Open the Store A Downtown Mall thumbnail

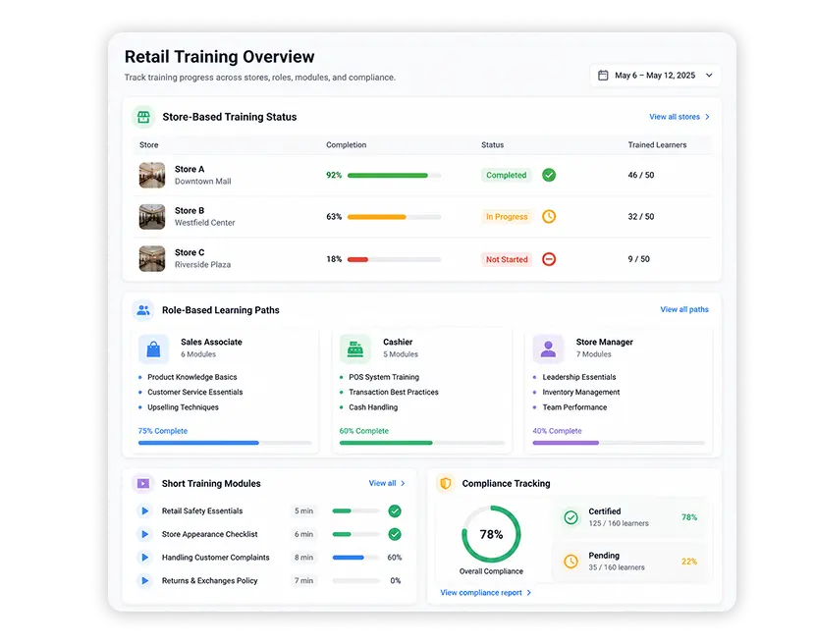tap(152, 175)
